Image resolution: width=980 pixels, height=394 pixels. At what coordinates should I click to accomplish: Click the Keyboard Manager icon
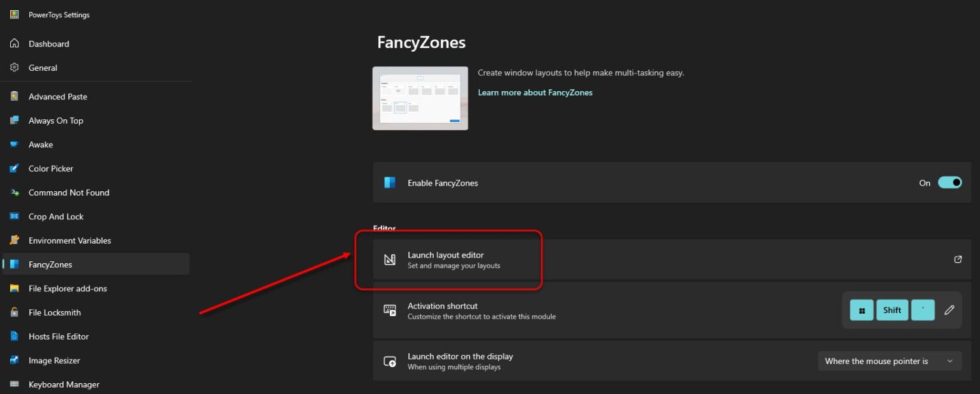click(14, 384)
